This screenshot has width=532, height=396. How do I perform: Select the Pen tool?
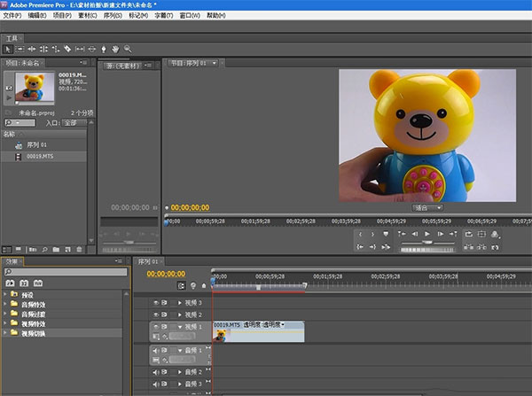click(104, 49)
